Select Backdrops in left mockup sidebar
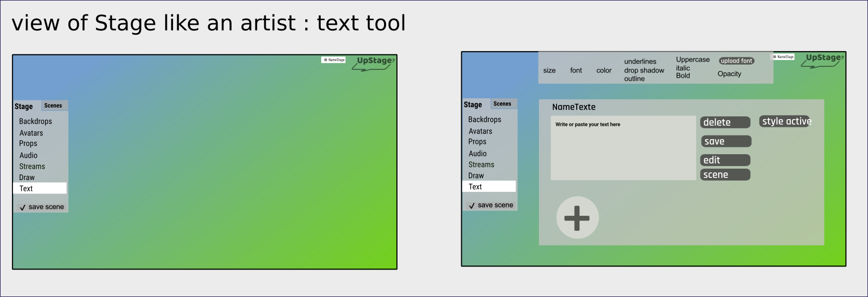 [x=36, y=121]
